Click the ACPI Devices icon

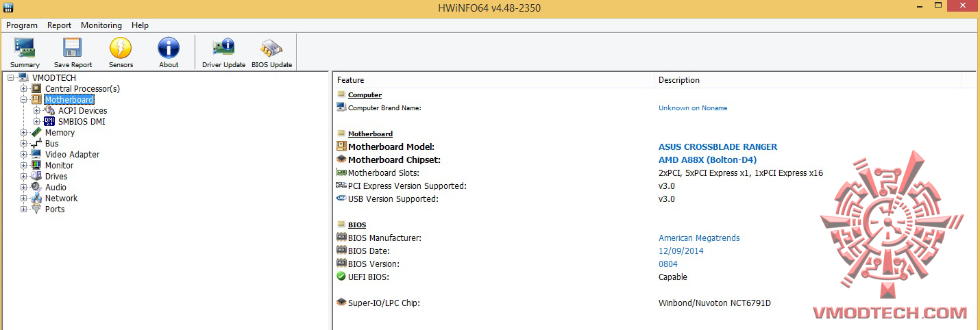(x=49, y=110)
